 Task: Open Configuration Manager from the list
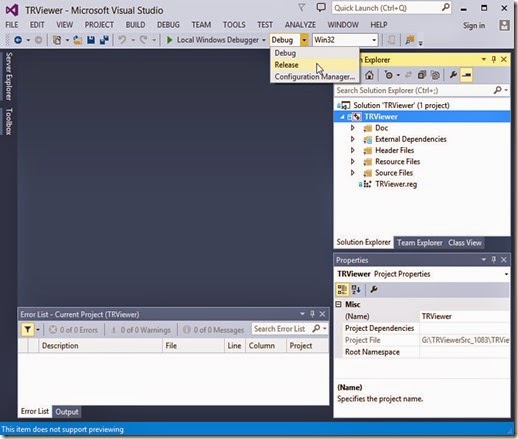point(314,77)
